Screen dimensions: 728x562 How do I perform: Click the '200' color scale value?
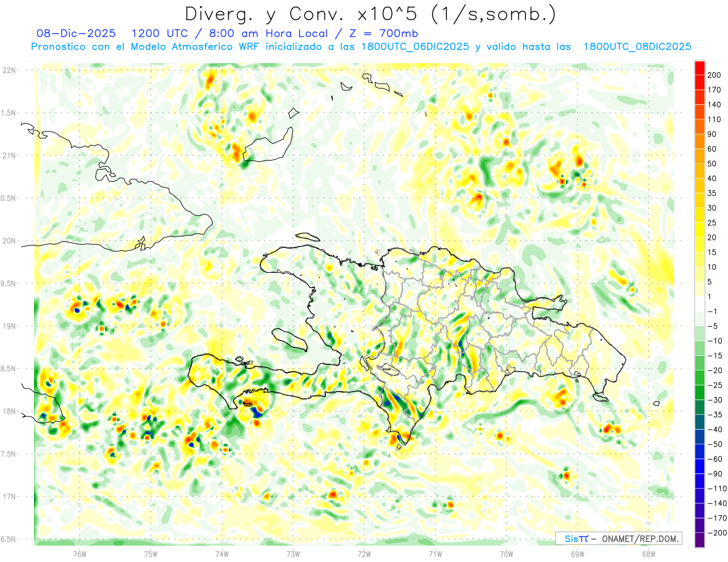[714, 75]
